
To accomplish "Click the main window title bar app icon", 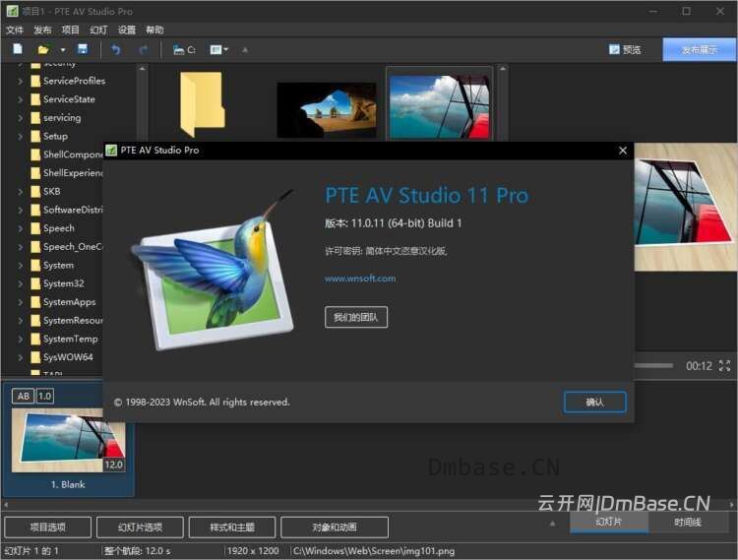I will click(x=12, y=11).
